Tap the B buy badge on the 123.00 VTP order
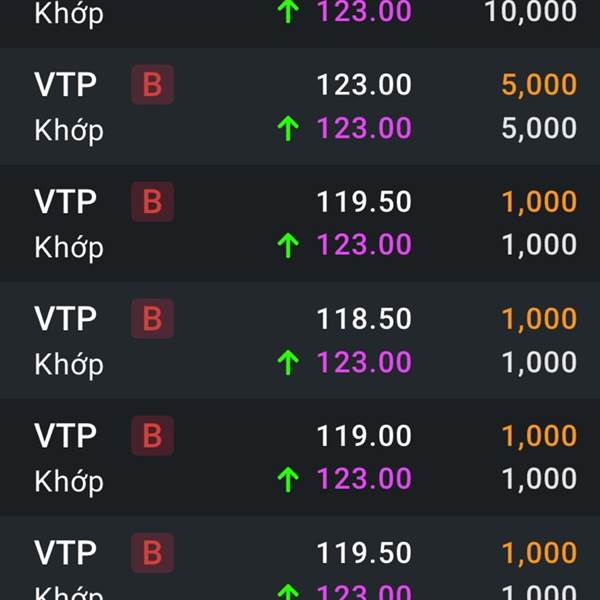 [152, 85]
